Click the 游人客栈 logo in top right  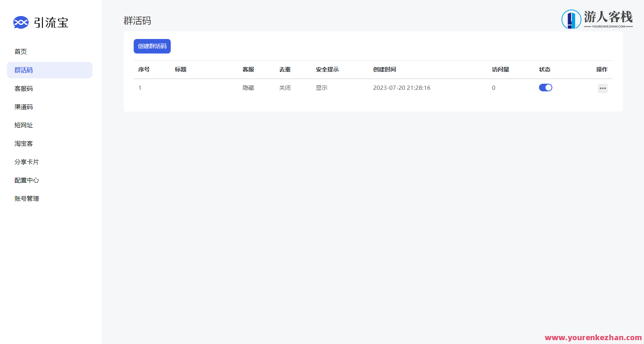597,19
